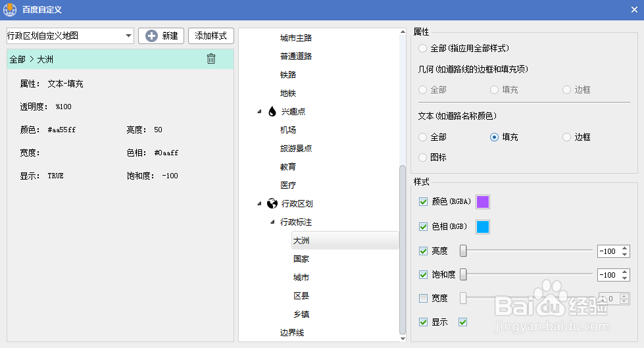Select the text 填充 radio under 文本
Screen dimensions: 644x348
(494, 137)
